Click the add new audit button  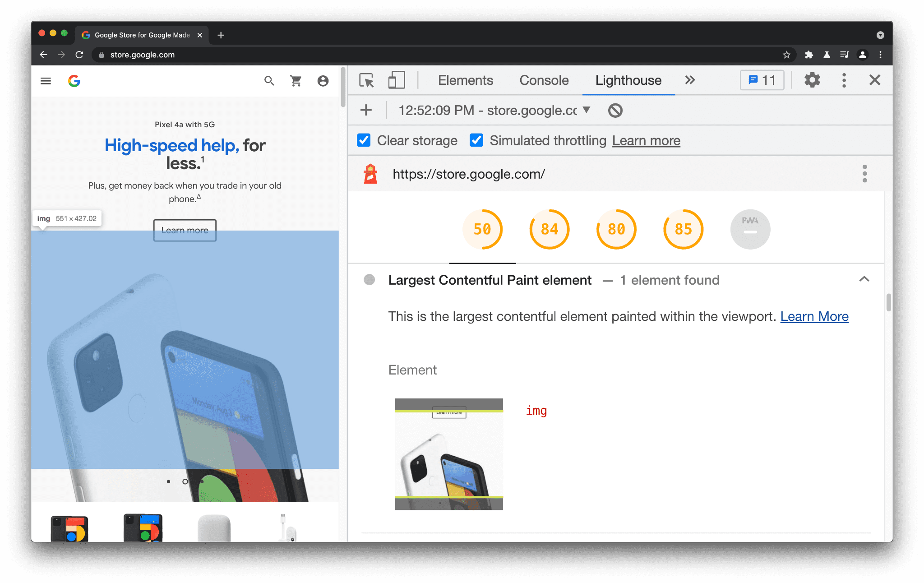(x=367, y=110)
